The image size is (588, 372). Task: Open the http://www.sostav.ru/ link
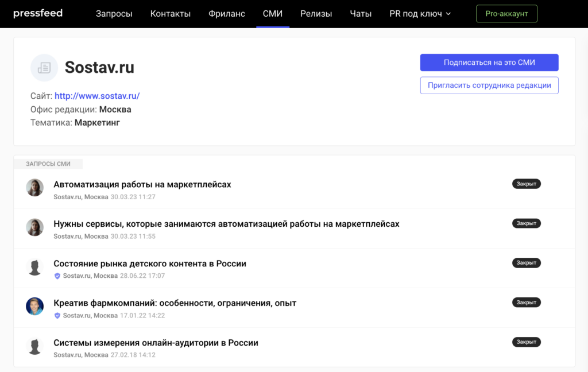point(97,96)
